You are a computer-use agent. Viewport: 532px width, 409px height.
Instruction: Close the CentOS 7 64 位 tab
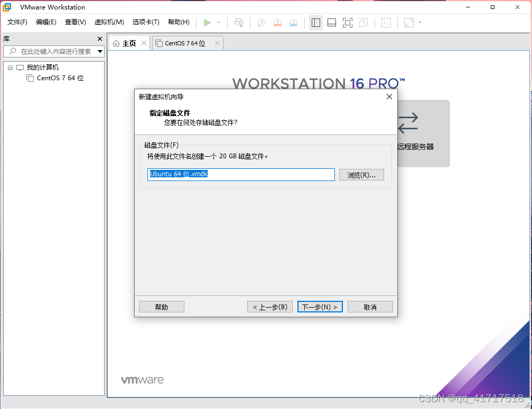coord(218,43)
